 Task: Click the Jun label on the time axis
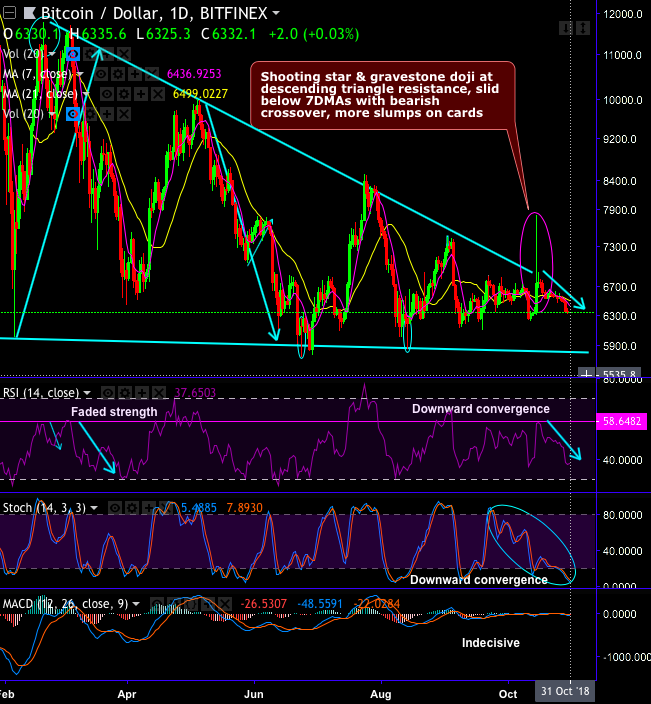pyautogui.click(x=254, y=694)
